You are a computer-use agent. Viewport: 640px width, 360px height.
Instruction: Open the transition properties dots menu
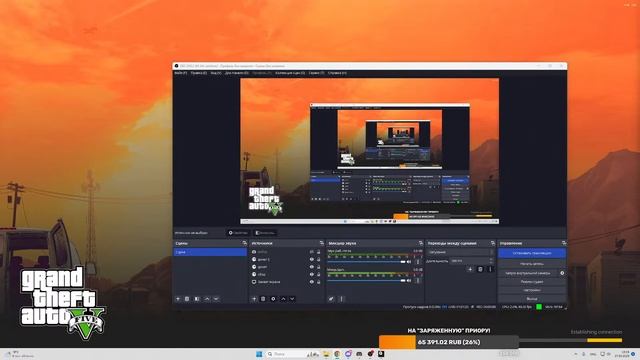490,269
